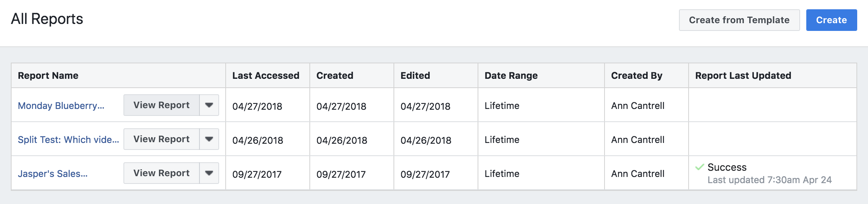Select the Date Range column header
The width and height of the screenshot is (868, 204).
coord(511,76)
